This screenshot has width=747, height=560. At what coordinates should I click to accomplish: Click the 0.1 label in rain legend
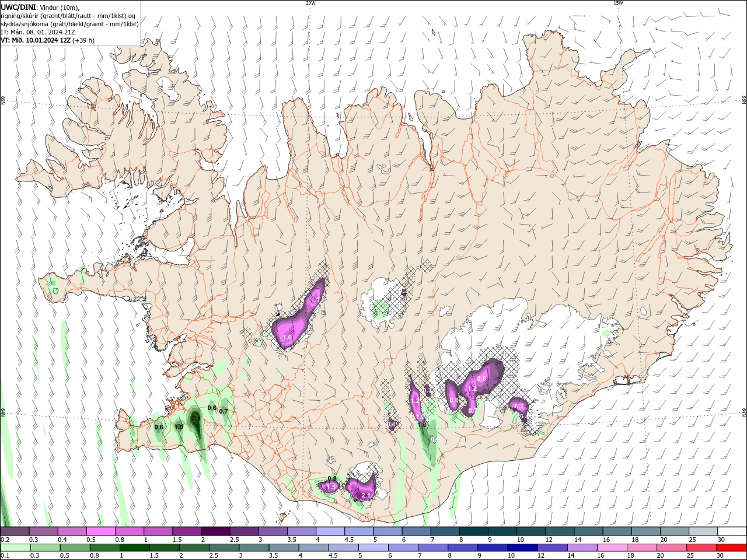coord(5,556)
